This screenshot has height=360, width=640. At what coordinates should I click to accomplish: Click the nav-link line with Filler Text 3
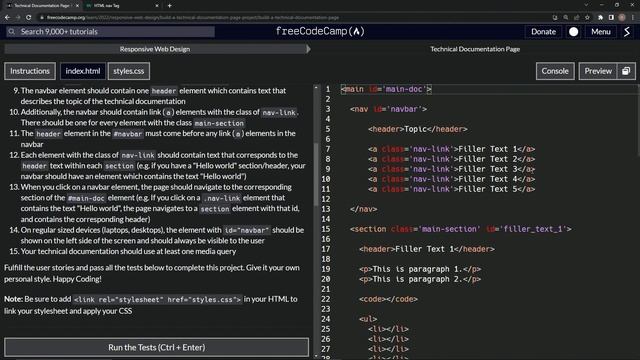tap(451, 169)
